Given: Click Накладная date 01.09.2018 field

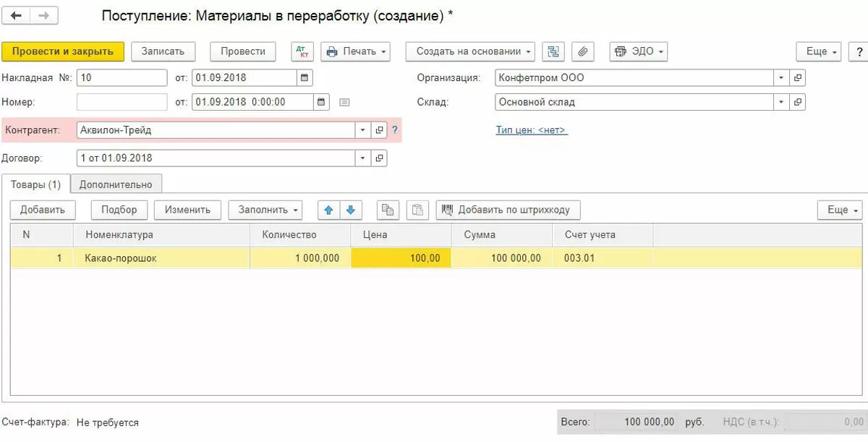Looking at the screenshot, I should pos(245,77).
